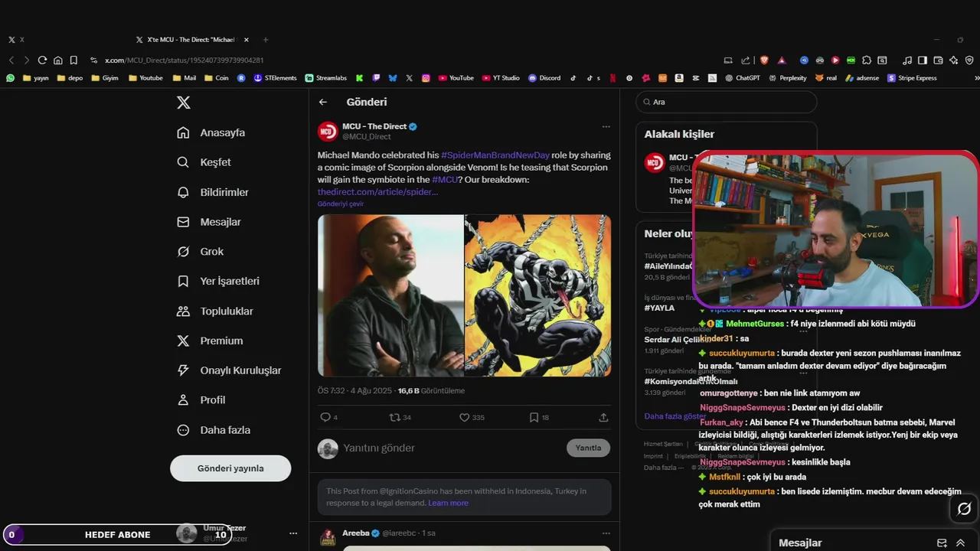
Task: Reload the page in browser toolbar
Action: tap(42, 60)
